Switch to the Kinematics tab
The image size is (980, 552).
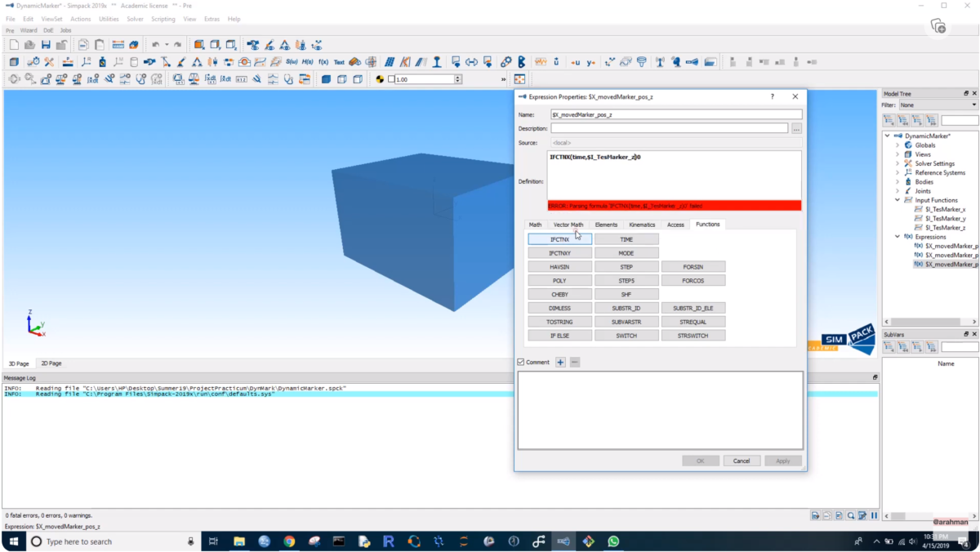click(642, 225)
